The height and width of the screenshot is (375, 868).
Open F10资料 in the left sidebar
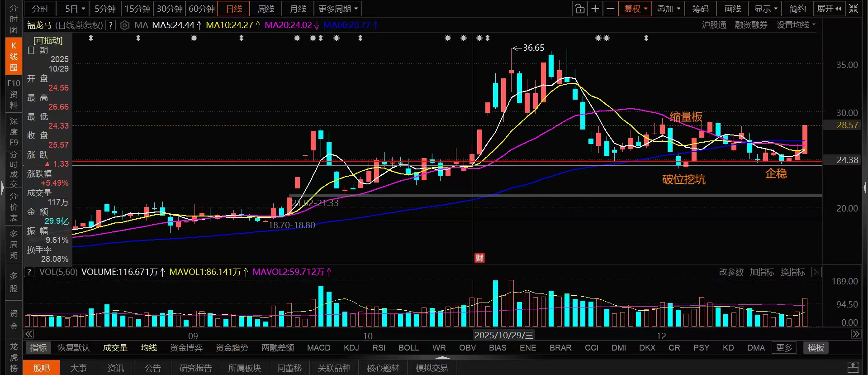tap(14, 94)
